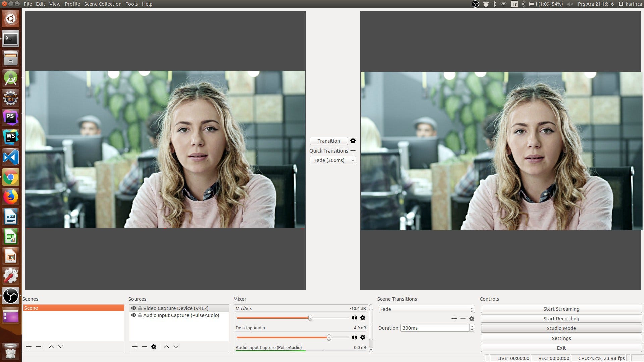Toggle lock on Video Capture Device source
Screen dimensions: 644x362
click(140, 308)
